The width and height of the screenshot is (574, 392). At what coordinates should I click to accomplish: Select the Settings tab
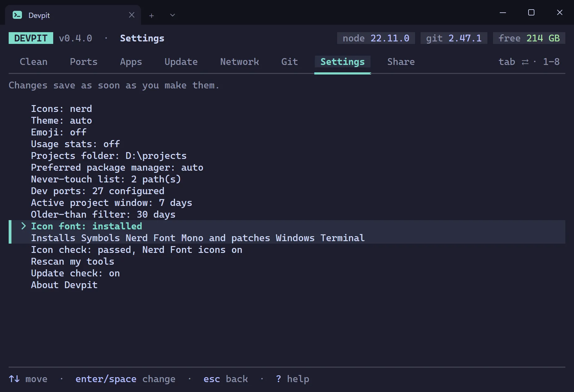pos(343,62)
